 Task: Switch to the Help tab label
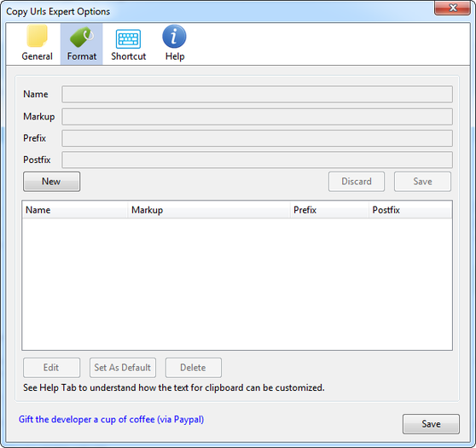pos(175,56)
